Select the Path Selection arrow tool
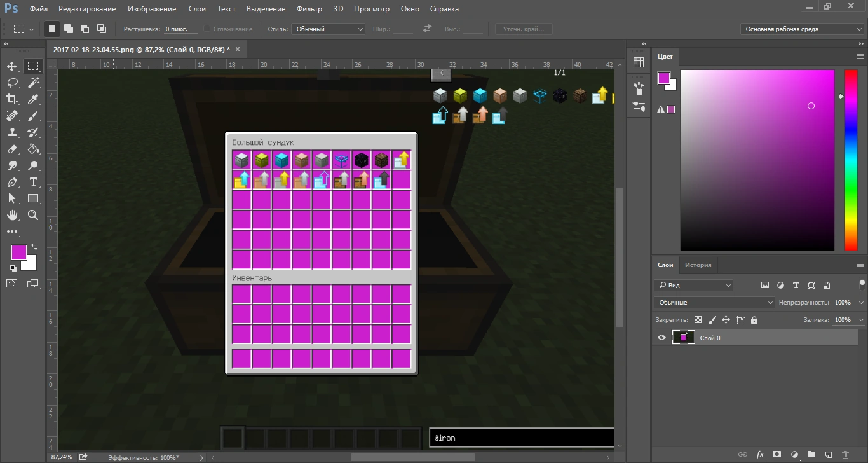The width and height of the screenshot is (868, 463). (12, 198)
